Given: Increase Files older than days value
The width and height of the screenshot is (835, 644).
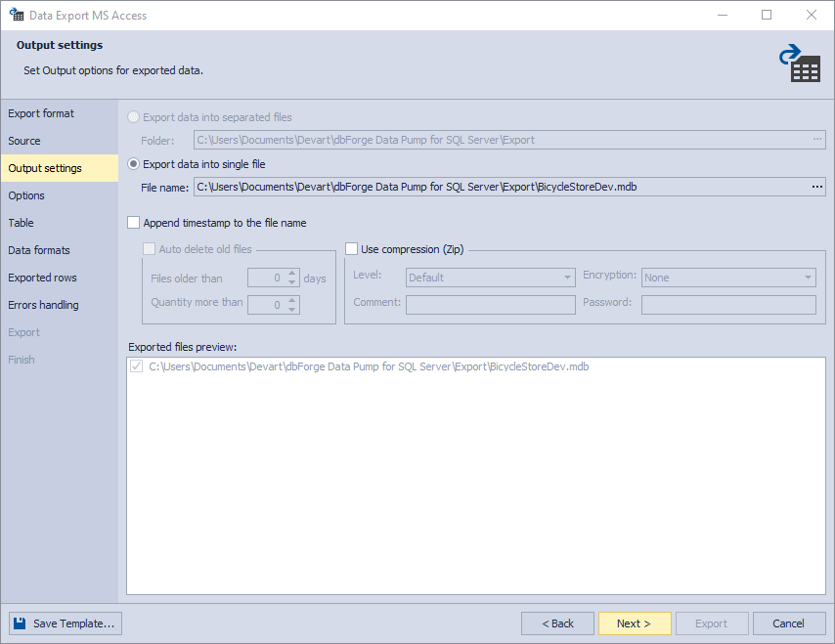Looking at the screenshot, I should [291, 274].
